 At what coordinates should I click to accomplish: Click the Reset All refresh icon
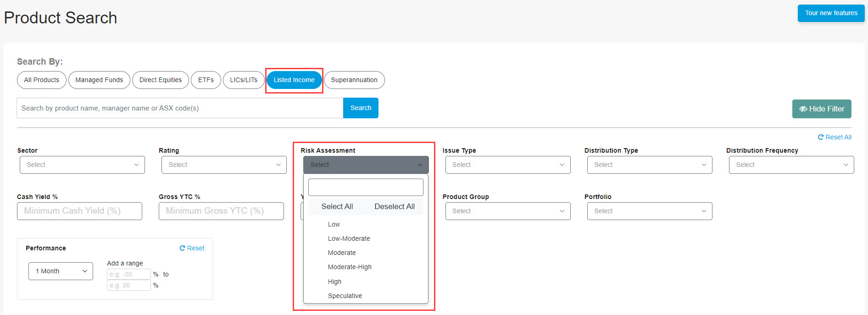(x=821, y=137)
